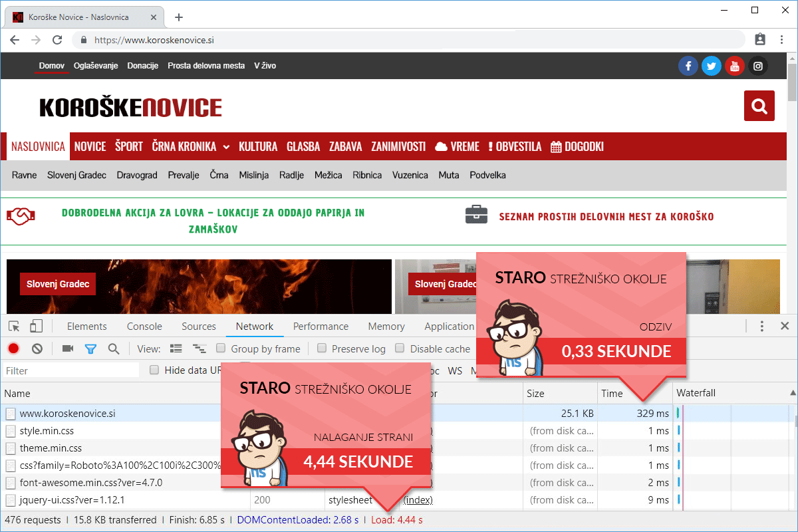This screenshot has width=798, height=532.
Task: Toggle device toolbar icon in DevTools
Action: (36, 326)
